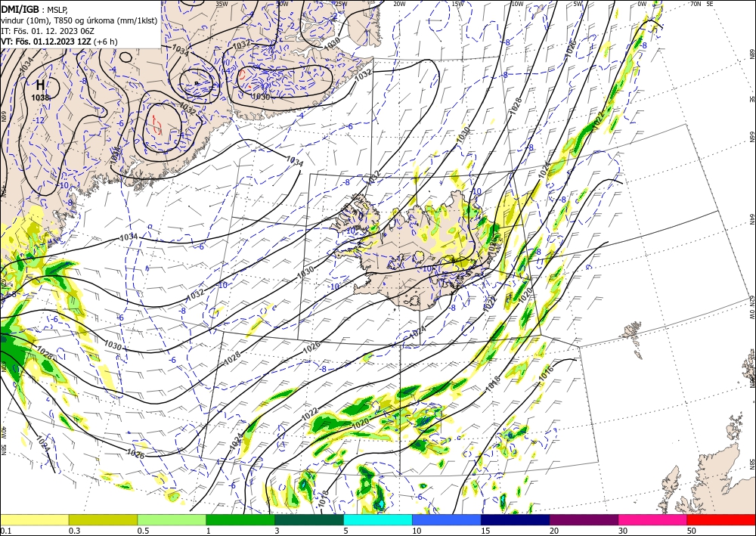The image size is (756, 536).
Task: Click the "5W" longitude label at the top
Action: click(x=578, y=4)
